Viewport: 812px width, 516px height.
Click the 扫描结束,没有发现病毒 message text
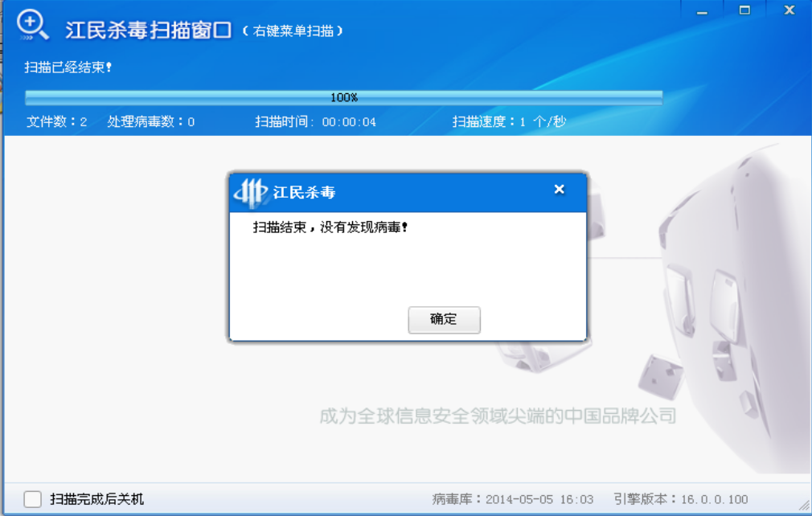point(330,227)
